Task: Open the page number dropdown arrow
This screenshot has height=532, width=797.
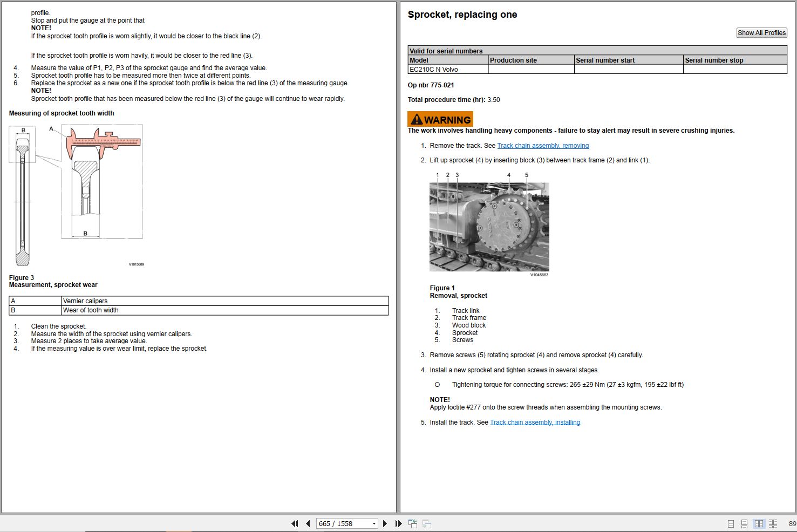Action: 374,524
